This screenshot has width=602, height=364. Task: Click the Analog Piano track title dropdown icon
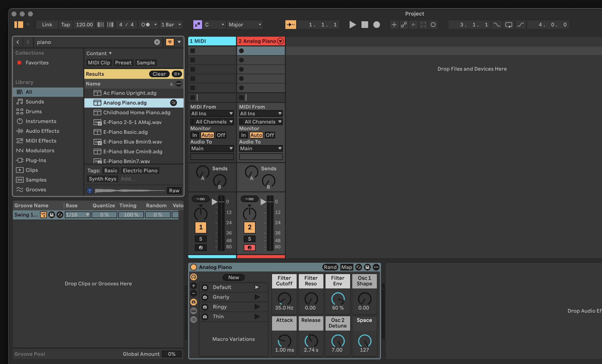pos(281,41)
